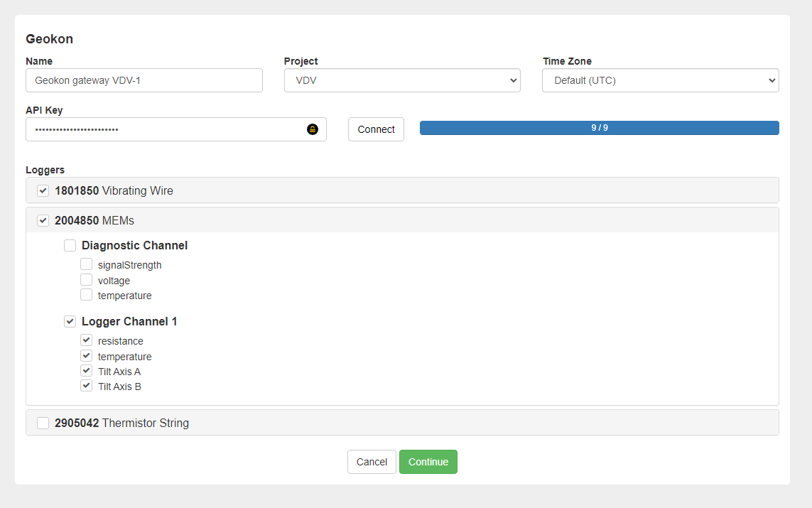Check the signalStrength option

click(x=87, y=264)
